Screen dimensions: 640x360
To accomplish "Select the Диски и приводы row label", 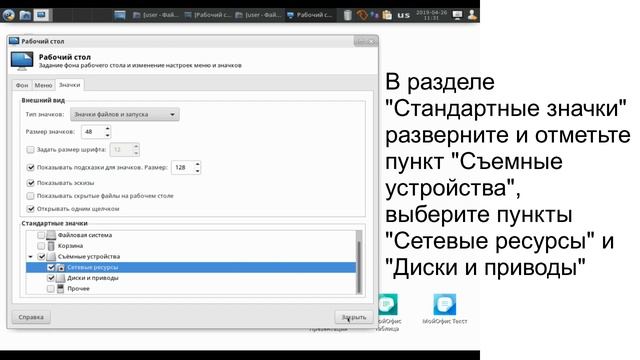I will tap(93, 278).
